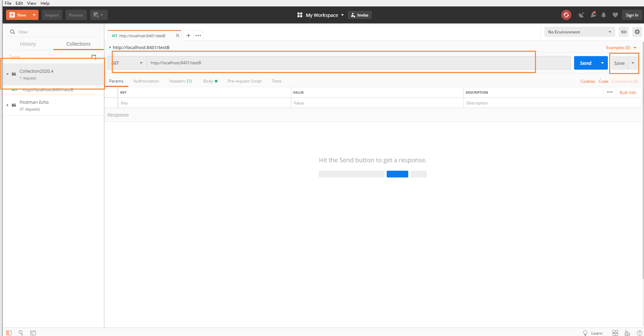Screen dimensions: 644x336
Task: Open the Interceptor satellite icon
Action: [582, 15]
